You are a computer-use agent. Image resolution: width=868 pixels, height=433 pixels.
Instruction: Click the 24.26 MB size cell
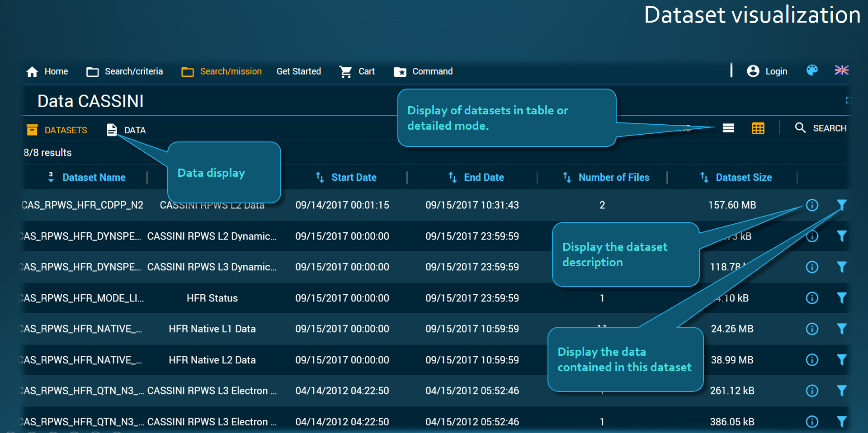pyautogui.click(x=732, y=329)
